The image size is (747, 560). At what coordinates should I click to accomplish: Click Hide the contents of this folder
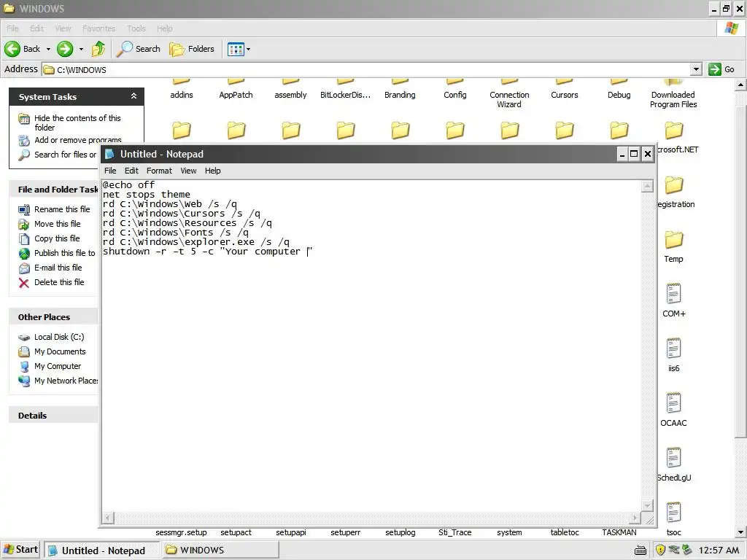77,122
